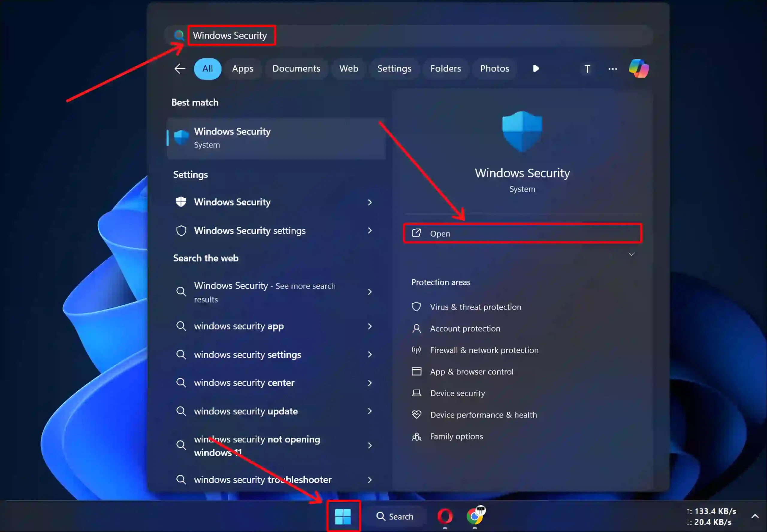767x532 pixels.
Task: Open Device performance & health area
Action: pyautogui.click(x=483, y=415)
